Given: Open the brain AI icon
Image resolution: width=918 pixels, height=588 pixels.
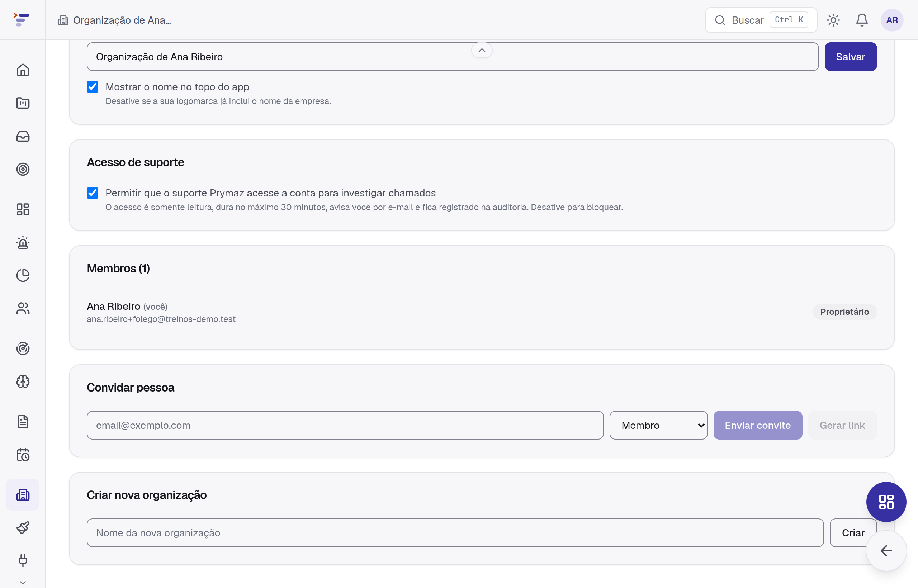Looking at the screenshot, I should (23, 381).
